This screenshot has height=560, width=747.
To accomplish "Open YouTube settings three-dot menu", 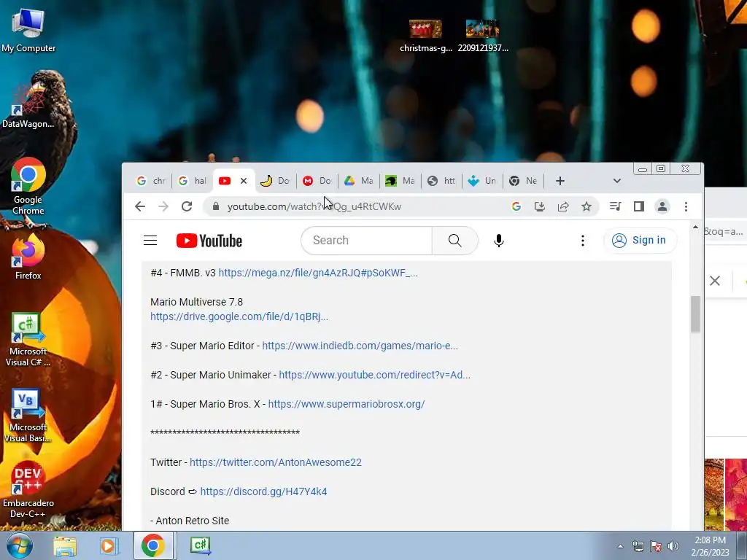I will coord(582,241).
